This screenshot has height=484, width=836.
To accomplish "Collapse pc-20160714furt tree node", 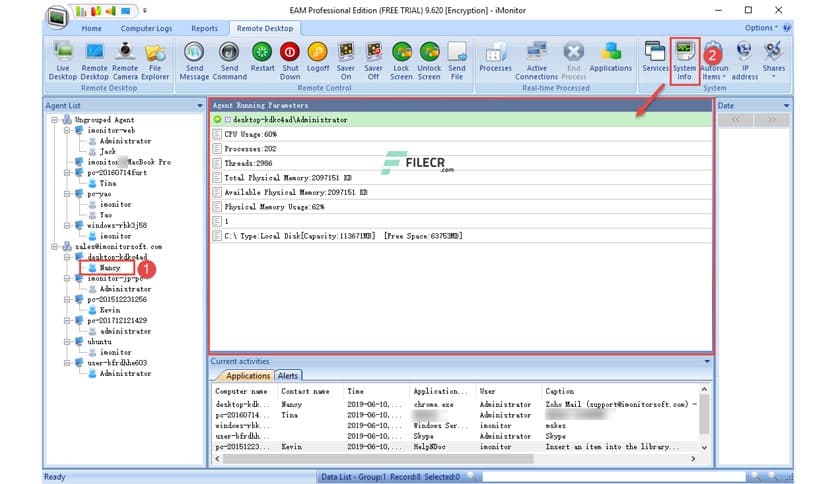I will (x=67, y=173).
